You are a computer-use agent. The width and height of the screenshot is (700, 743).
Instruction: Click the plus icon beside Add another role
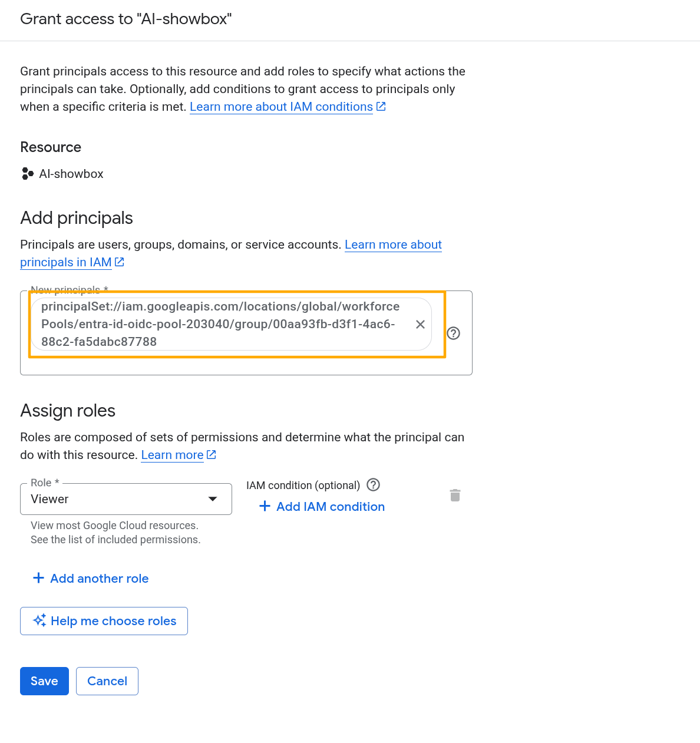tap(38, 578)
